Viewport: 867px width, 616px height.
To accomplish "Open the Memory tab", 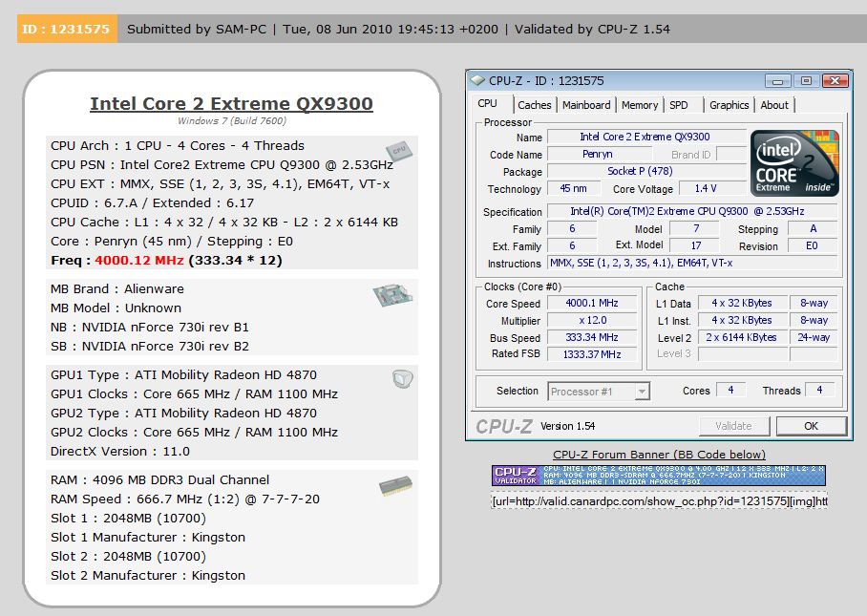I will (x=639, y=105).
